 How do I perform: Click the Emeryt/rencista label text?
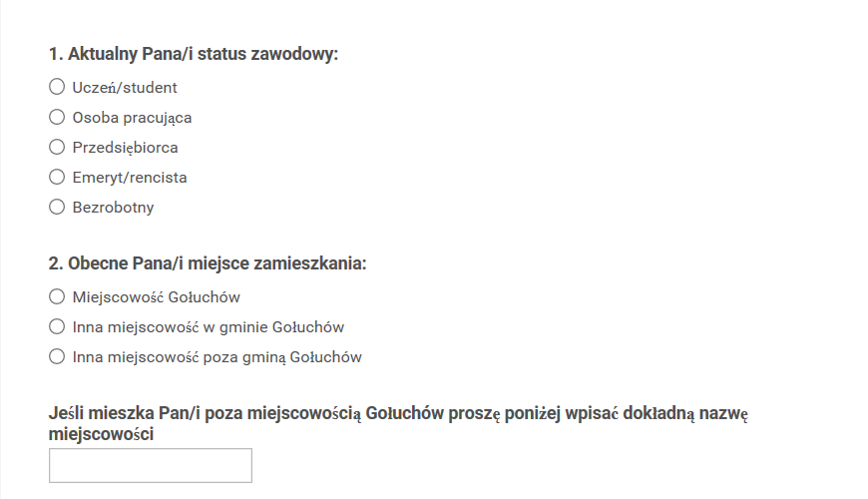coord(130,178)
